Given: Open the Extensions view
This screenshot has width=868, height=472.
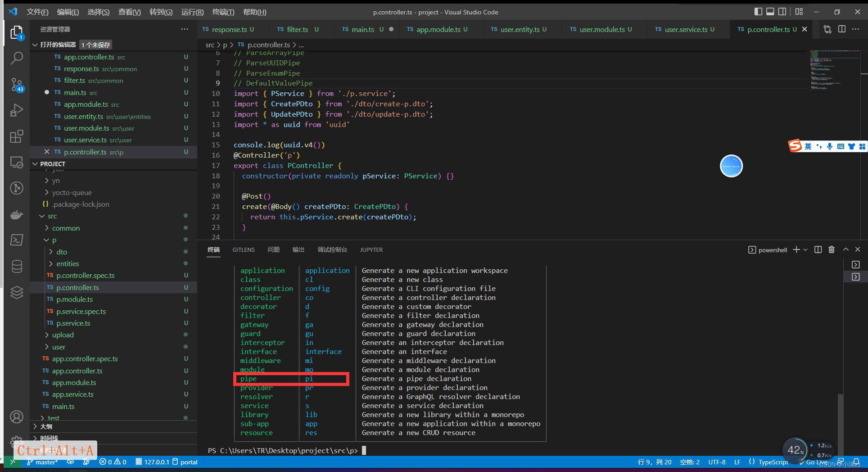Looking at the screenshot, I should click(17, 136).
